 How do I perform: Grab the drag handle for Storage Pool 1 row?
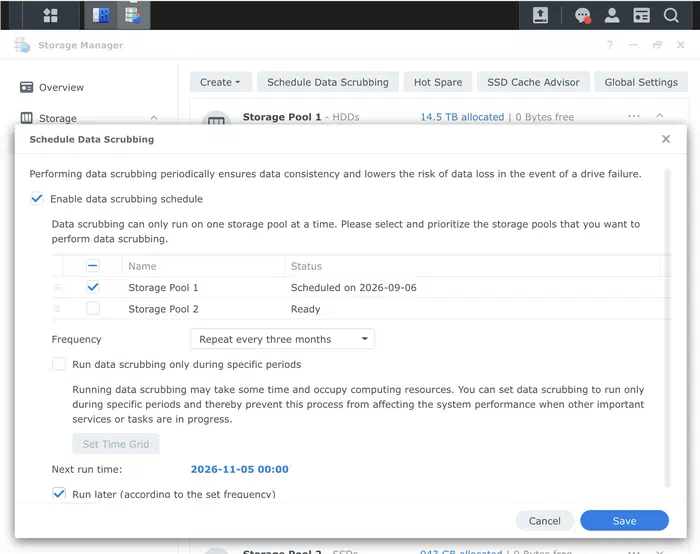coord(57,287)
